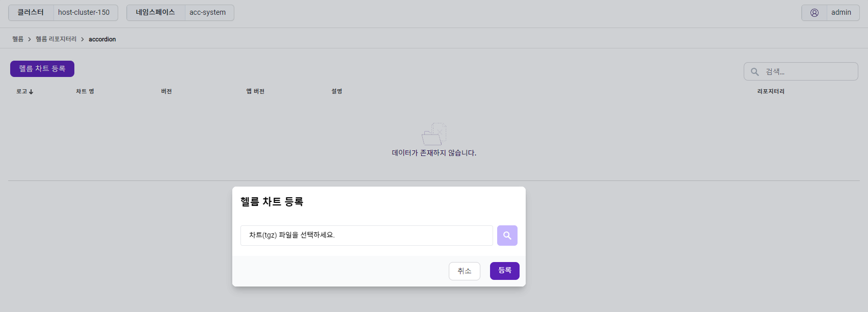Confirm registration with the 등록 button
868x312 pixels.
point(505,271)
